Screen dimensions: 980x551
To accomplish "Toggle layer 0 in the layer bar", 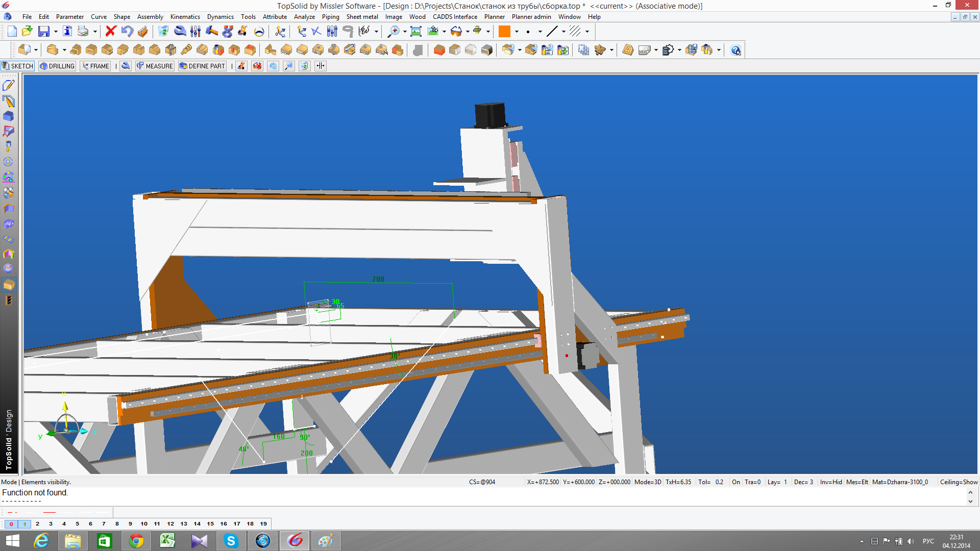I will coord(11,524).
